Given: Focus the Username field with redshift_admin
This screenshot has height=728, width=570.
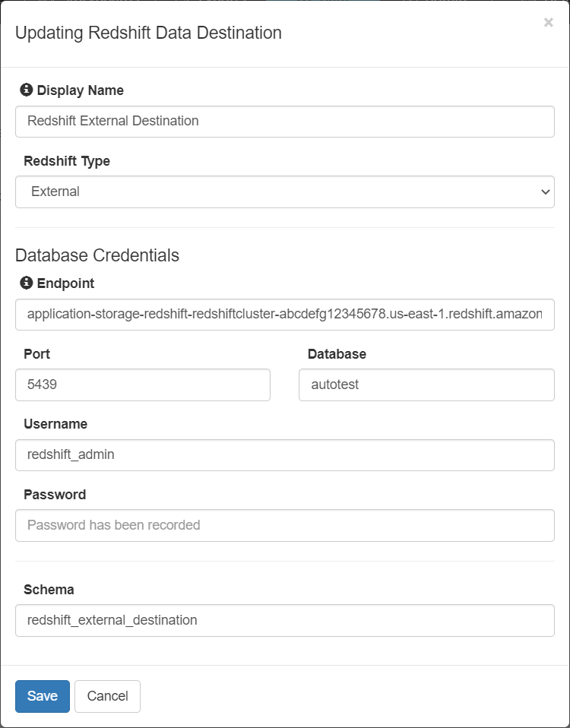Looking at the screenshot, I should click(285, 454).
